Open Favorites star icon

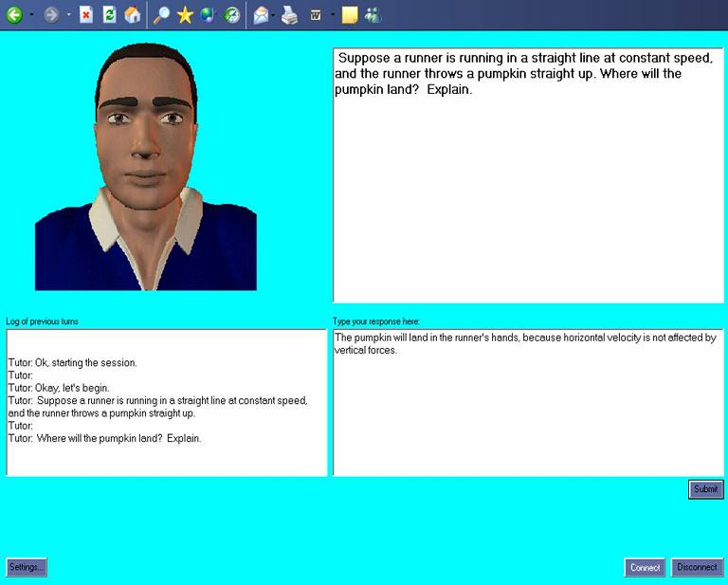point(185,15)
